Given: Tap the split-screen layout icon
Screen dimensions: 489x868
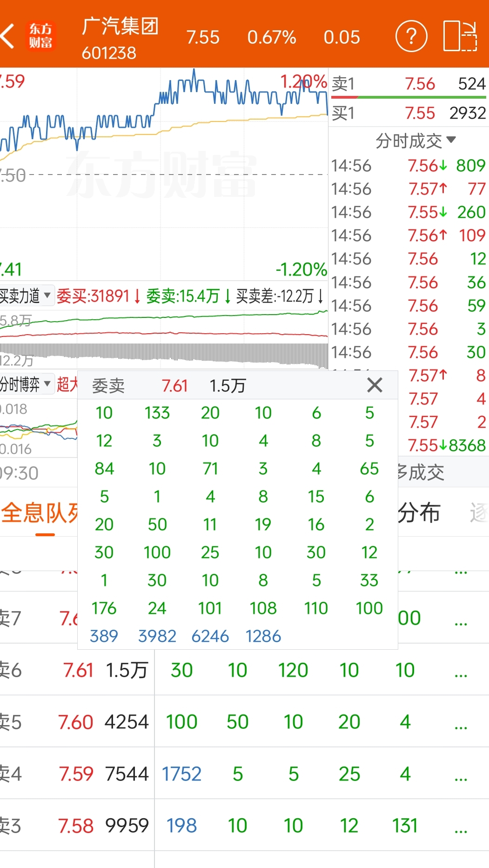Looking at the screenshot, I should pos(460,36).
